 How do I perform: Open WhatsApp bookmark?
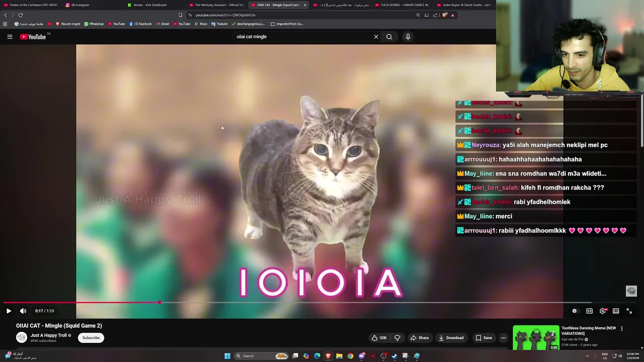[x=94, y=24]
